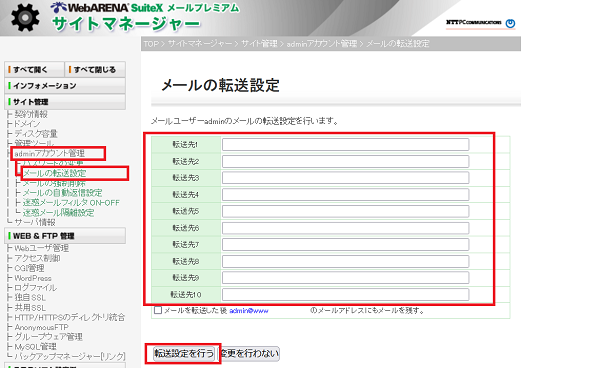The height and width of the screenshot is (368, 600).
Task: Open メールの強制削除 in the sidebar
Action: 54,183
